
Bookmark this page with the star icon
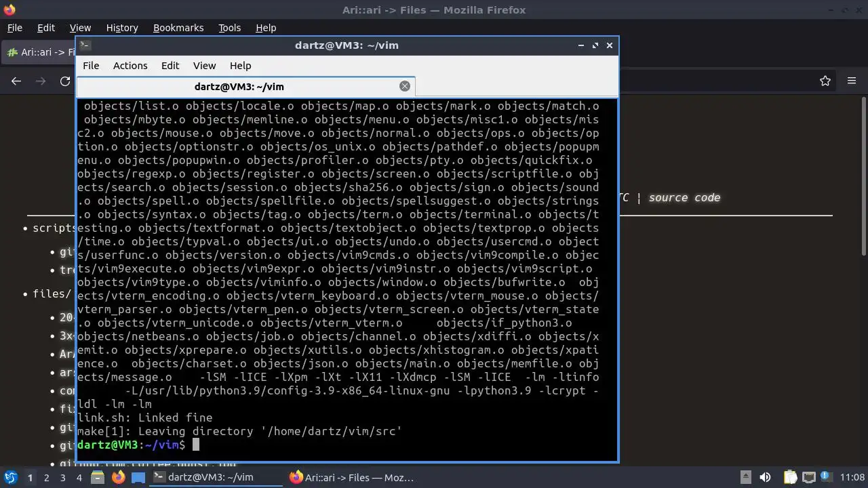[x=825, y=81]
